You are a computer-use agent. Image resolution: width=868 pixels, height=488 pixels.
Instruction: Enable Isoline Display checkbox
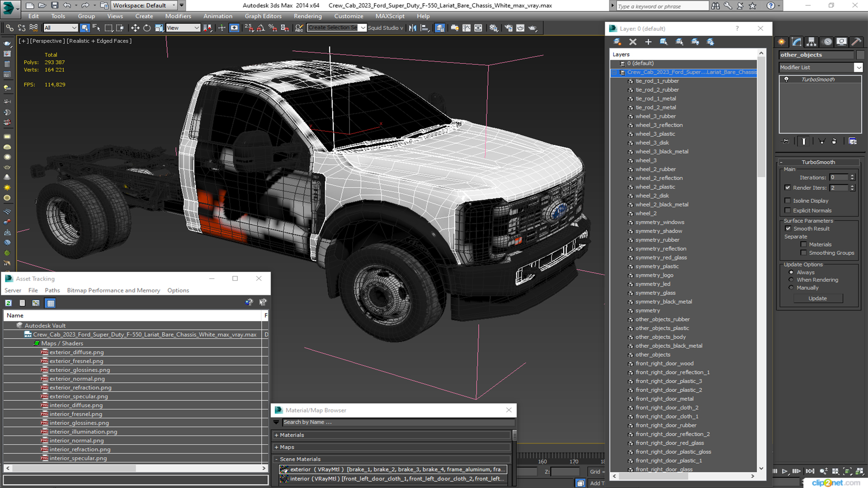[788, 201]
